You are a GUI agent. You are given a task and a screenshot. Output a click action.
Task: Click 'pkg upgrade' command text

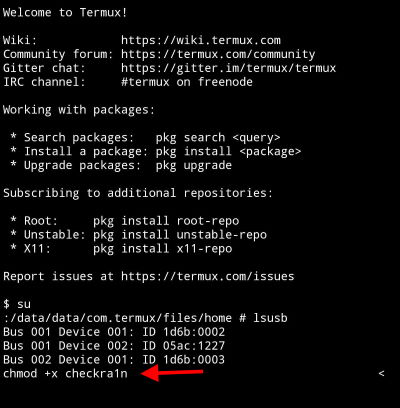coord(194,165)
